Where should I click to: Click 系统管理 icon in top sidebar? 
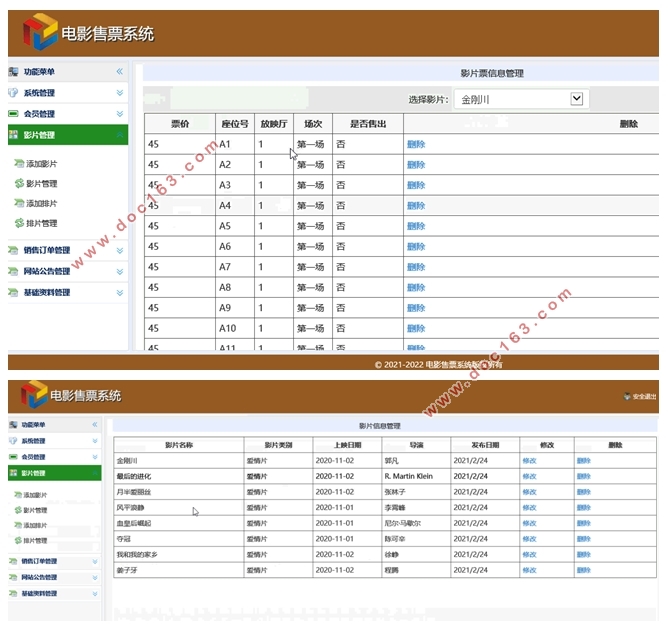click(14, 92)
